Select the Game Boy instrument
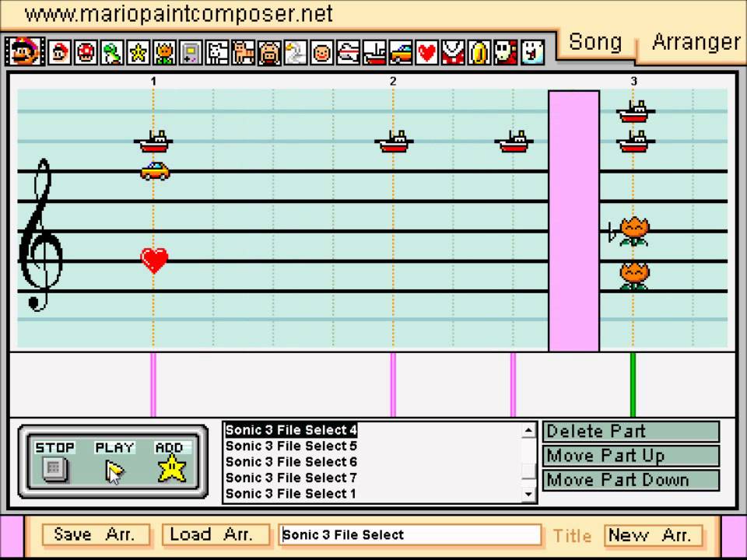 tap(191, 52)
